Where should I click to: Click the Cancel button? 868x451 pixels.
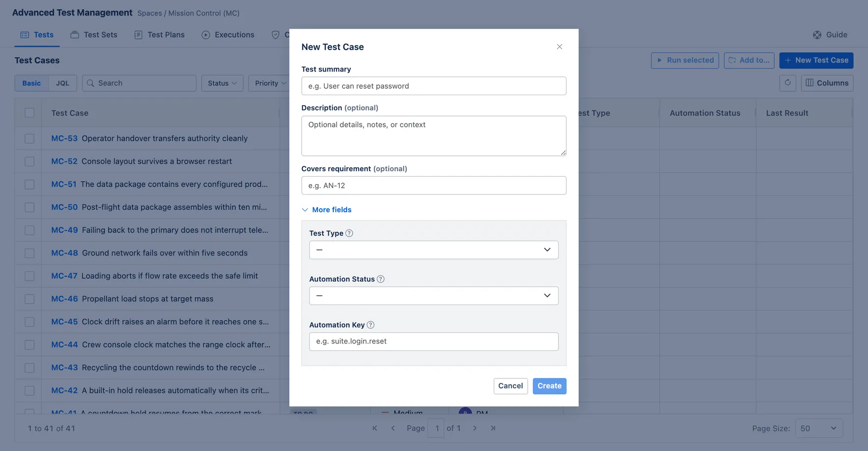(x=510, y=386)
